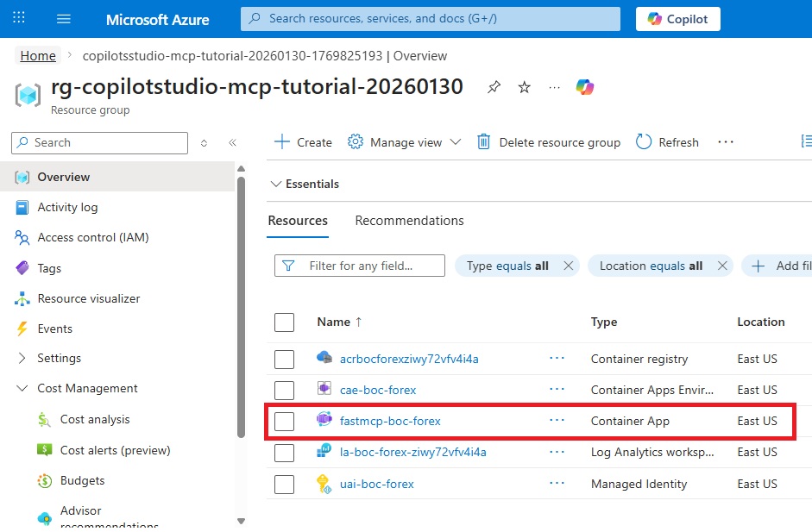Open the cae-boc-forex resource link
812x532 pixels.
pyautogui.click(x=377, y=390)
